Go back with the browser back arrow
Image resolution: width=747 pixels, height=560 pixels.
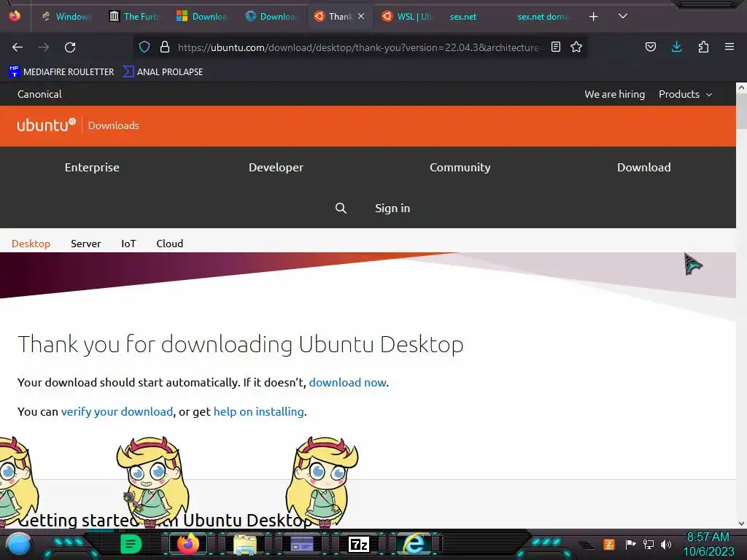18,47
